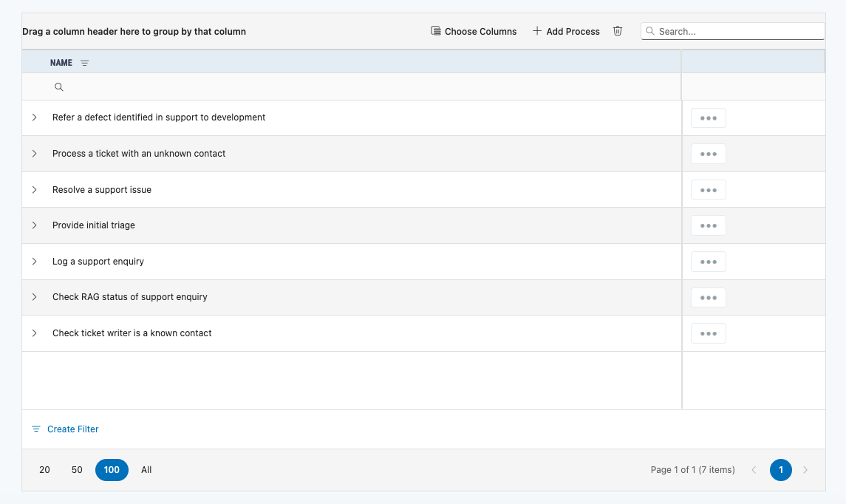
Task: Open the Choose Columns panel
Action: (x=474, y=31)
